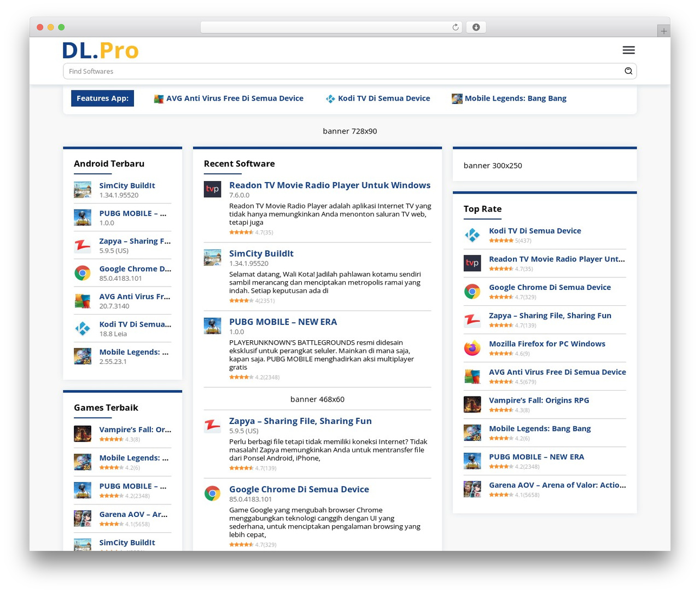The width and height of the screenshot is (700, 593).
Task: Open Google Chrome Di Semua Device in Top Rate
Action: click(x=550, y=287)
